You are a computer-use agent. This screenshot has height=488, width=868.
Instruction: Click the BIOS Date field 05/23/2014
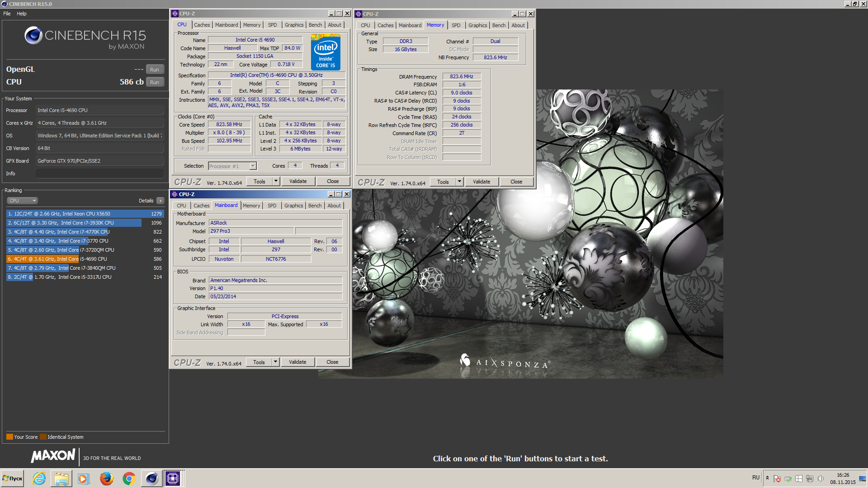276,296
